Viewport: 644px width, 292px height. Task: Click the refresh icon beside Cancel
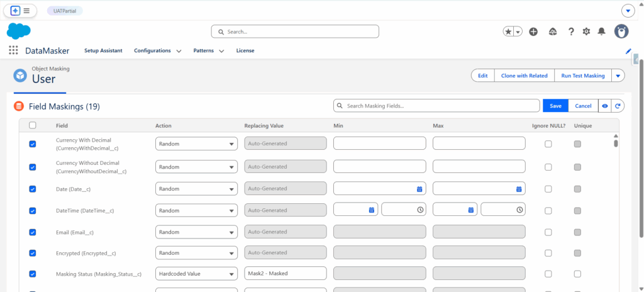618,106
